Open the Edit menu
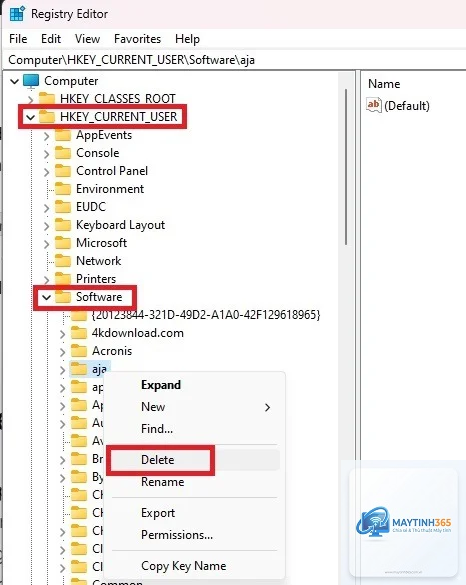The image size is (466, 585). pyautogui.click(x=51, y=39)
